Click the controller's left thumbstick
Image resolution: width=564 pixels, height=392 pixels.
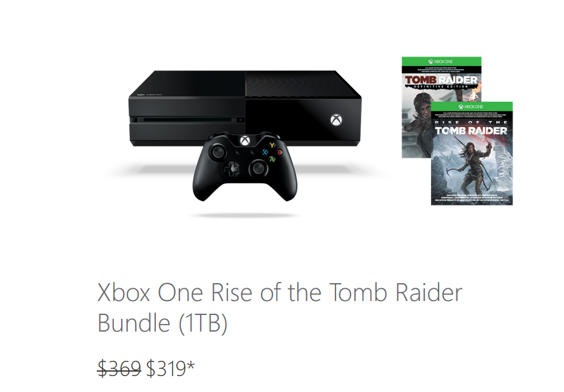pyautogui.click(x=218, y=153)
